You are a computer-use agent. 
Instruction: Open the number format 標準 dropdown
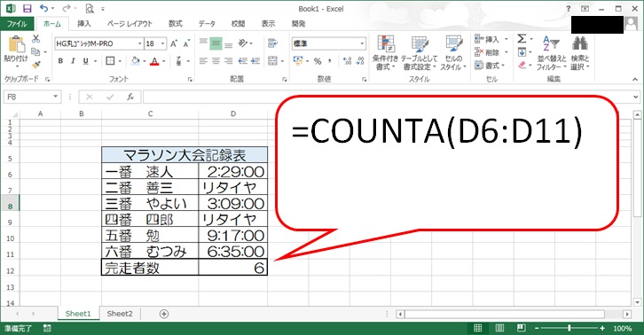click(x=362, y=43)
